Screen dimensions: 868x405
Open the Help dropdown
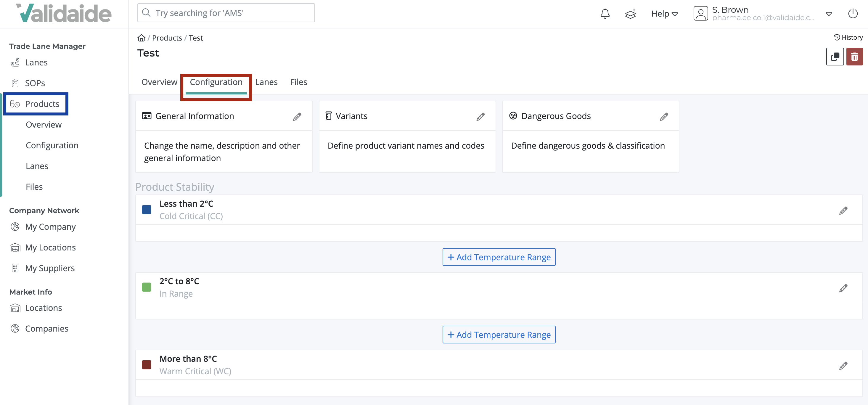pos(664,14)
